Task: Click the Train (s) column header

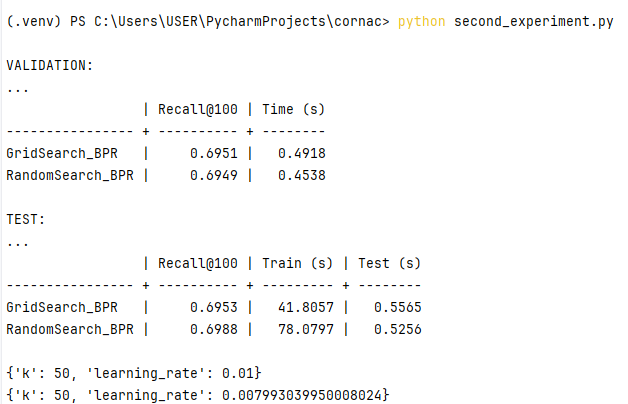Action: coord(298,263)
